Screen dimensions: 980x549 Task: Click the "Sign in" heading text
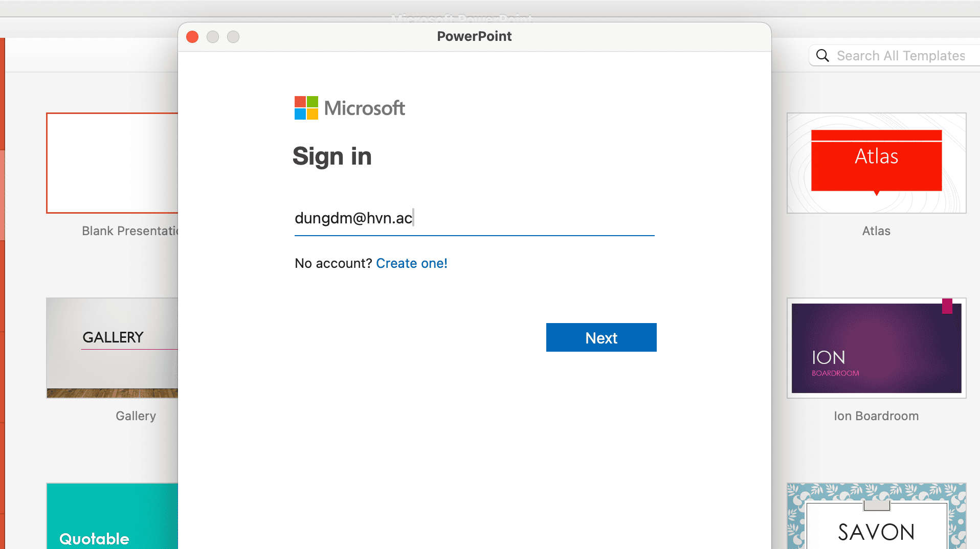click(x=332, y=156)
